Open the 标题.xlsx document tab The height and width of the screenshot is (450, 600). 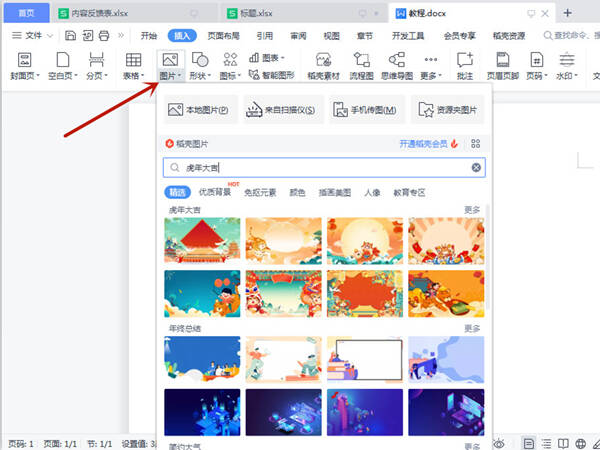pos(303,13)
